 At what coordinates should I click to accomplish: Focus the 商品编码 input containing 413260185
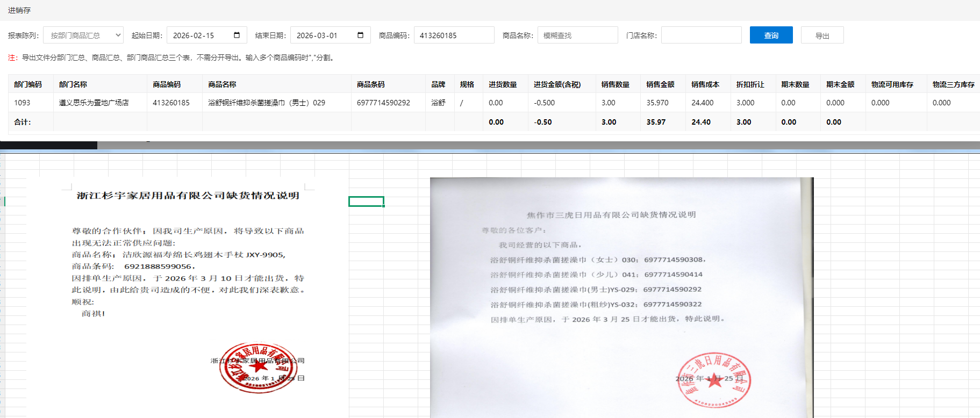(x=454, y=35)
